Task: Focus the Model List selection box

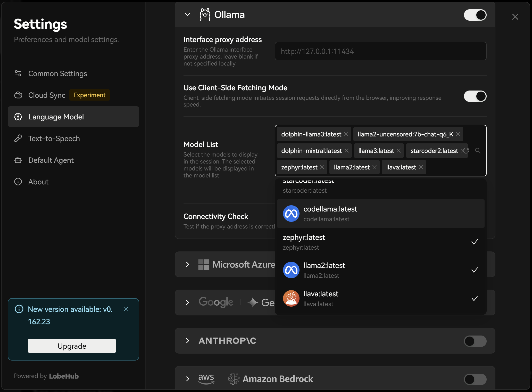Action: click(x=381, y=151)
